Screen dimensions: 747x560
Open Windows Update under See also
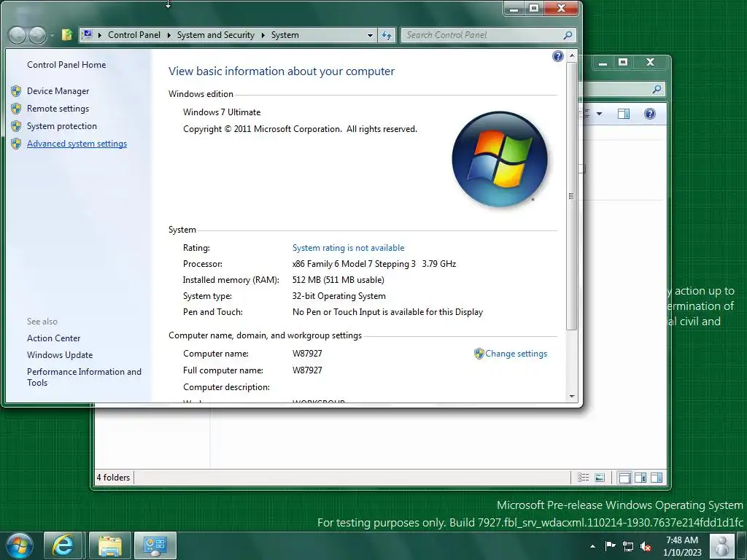pos(60,355)
